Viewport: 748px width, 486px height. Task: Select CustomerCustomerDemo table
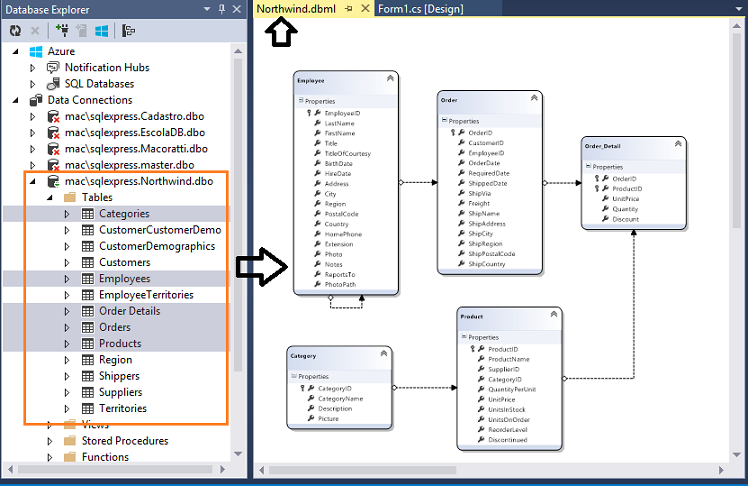tap(160, 230)
